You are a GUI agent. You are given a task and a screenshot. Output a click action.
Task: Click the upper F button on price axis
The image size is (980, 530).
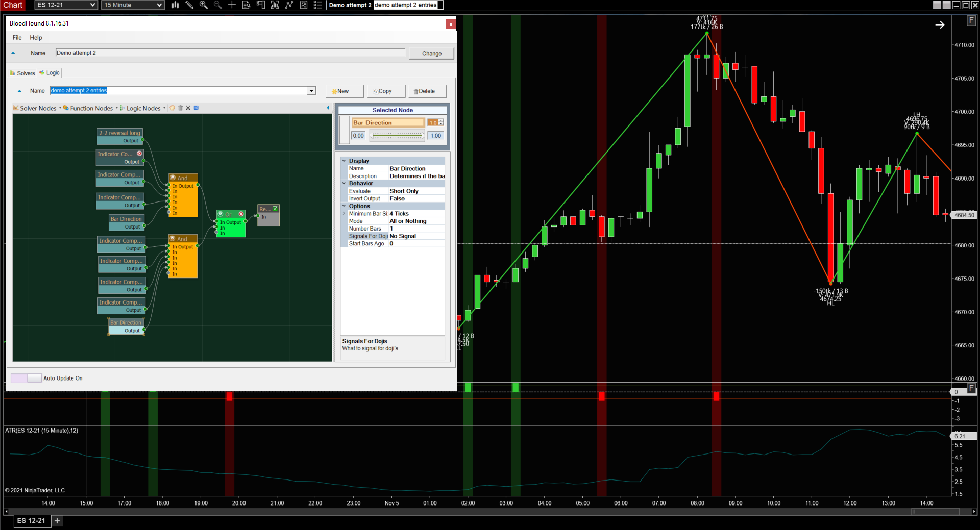pyautogui.click(x=971, y=20)
